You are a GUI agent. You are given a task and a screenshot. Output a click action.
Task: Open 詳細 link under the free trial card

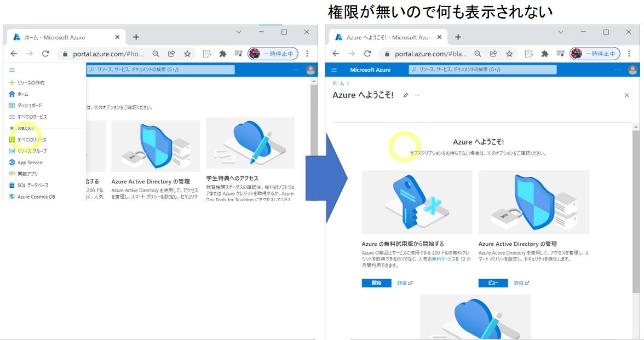tap(405, 283)
